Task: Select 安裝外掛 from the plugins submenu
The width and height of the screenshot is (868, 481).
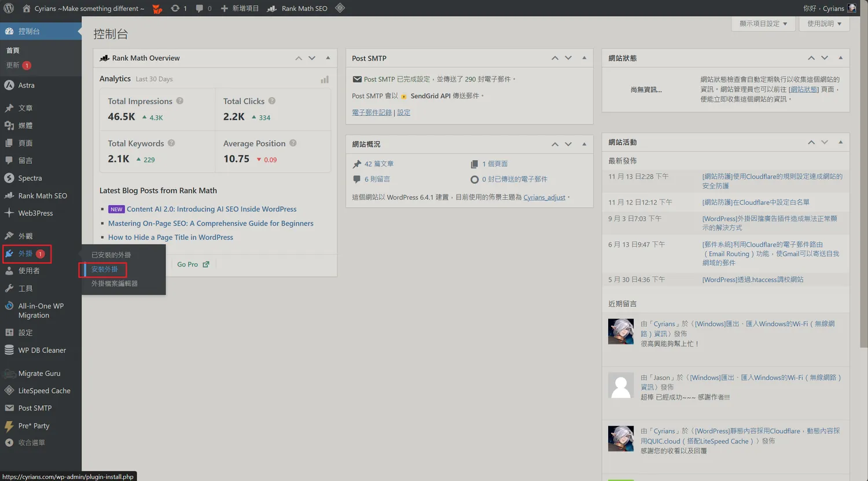Action: (105, 269)
